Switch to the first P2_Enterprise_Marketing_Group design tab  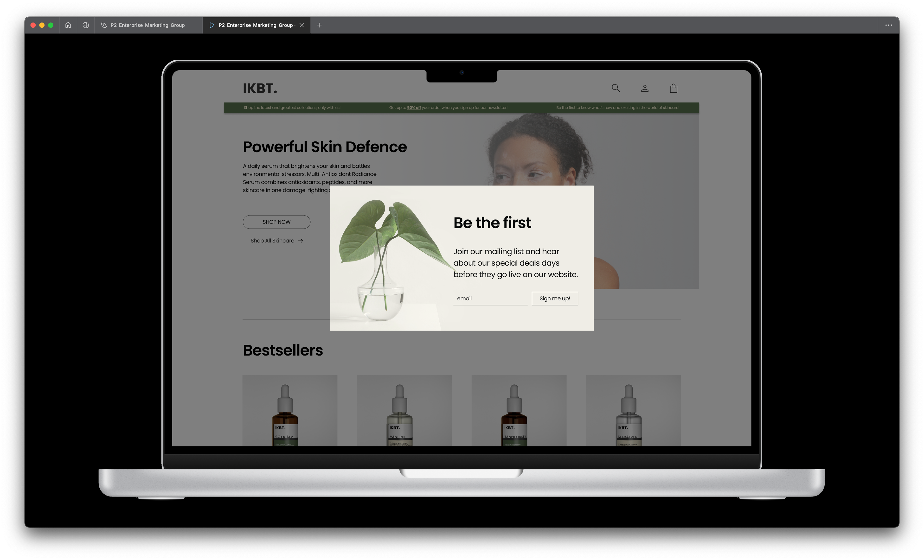[148, 25]
